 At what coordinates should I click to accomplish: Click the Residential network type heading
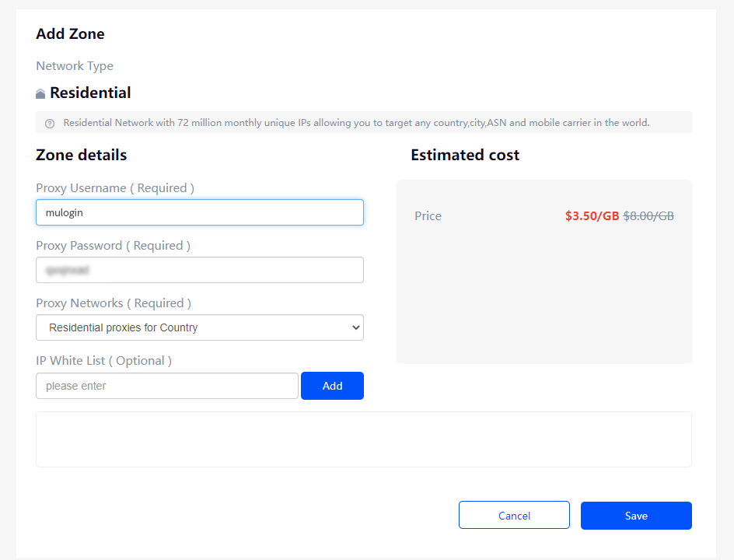90,93
